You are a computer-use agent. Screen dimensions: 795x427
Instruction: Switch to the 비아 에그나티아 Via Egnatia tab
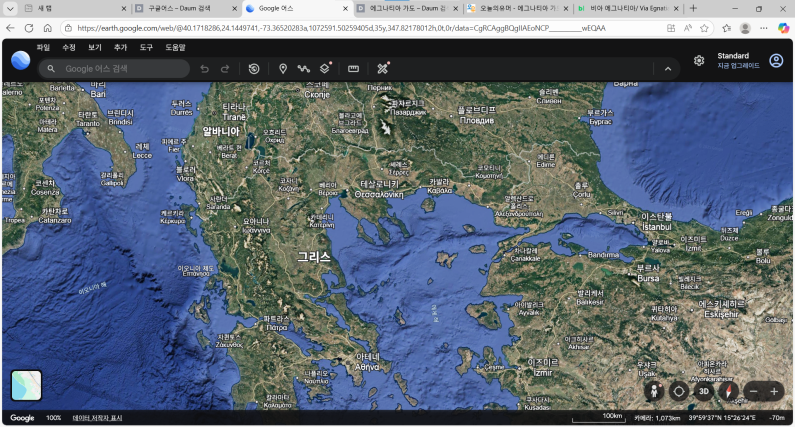click(629, 9)
